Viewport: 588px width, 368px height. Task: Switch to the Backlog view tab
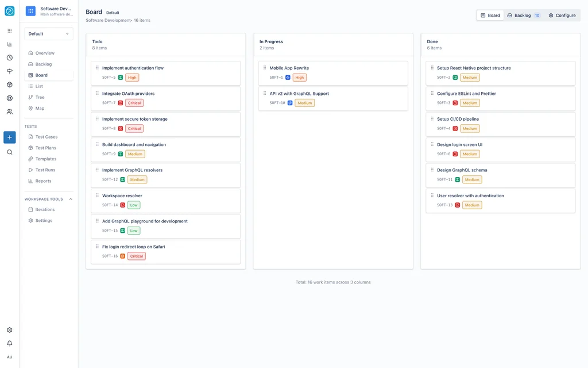523,16
